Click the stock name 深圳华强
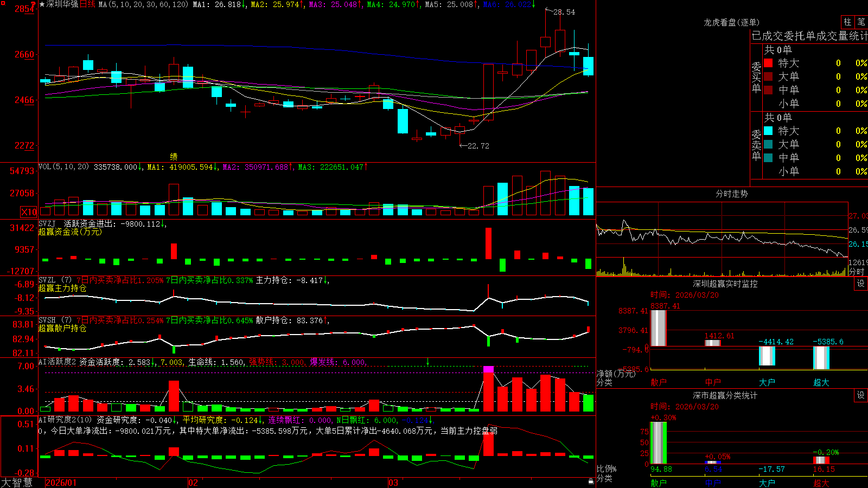 click(62, 4)
